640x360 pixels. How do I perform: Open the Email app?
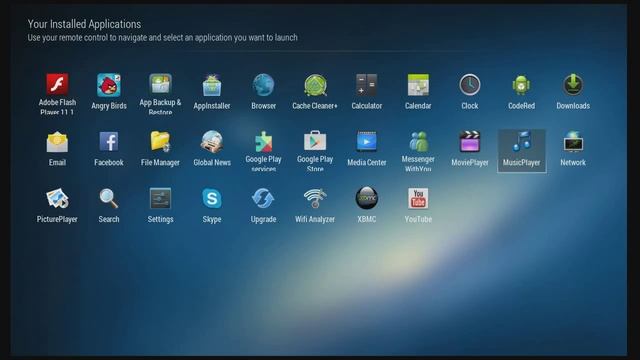tap(57, 149)
